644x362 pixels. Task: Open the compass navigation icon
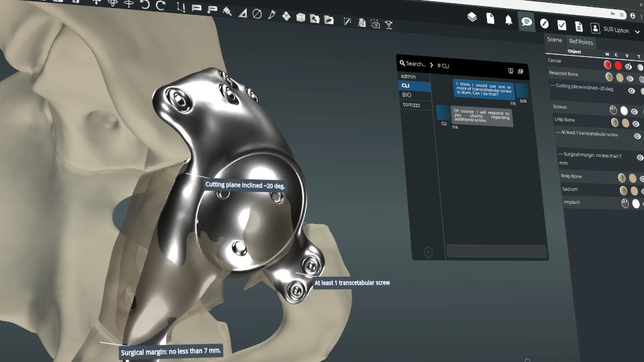(x=544, y=23)
